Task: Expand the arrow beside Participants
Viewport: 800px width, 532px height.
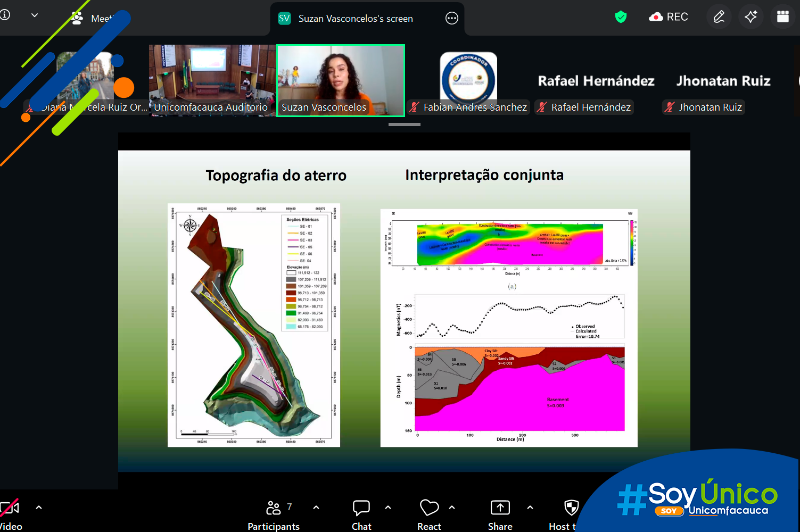Action: click(x=316, y=508)
